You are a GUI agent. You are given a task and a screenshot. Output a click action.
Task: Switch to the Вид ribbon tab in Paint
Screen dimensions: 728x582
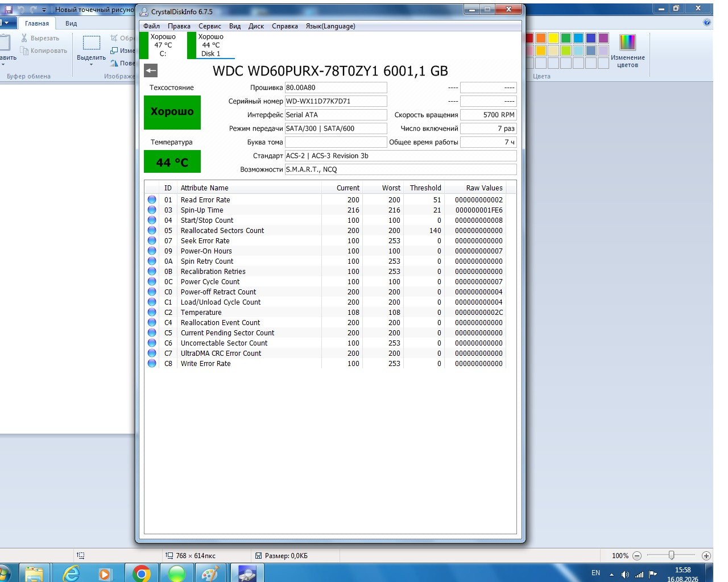[x=71, y=23]
